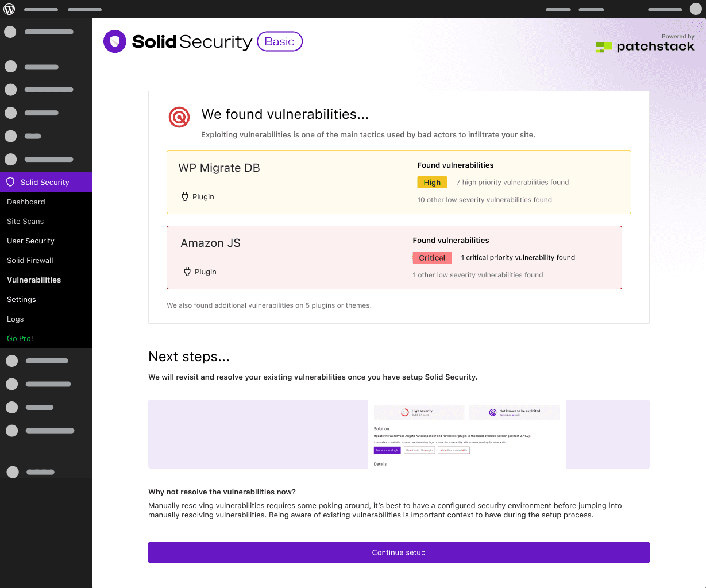This screenshot has width=706, height=588.
Task: Click the 'We found vulnerabilities...' heading
Action: 285,114
